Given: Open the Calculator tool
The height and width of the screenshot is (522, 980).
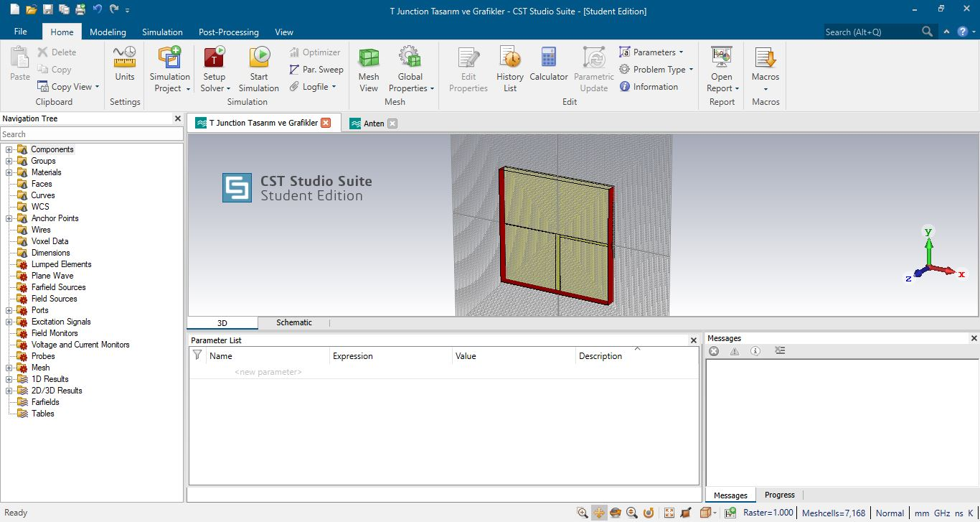Looking at the screenshot, I should click(x=549, y=65).
